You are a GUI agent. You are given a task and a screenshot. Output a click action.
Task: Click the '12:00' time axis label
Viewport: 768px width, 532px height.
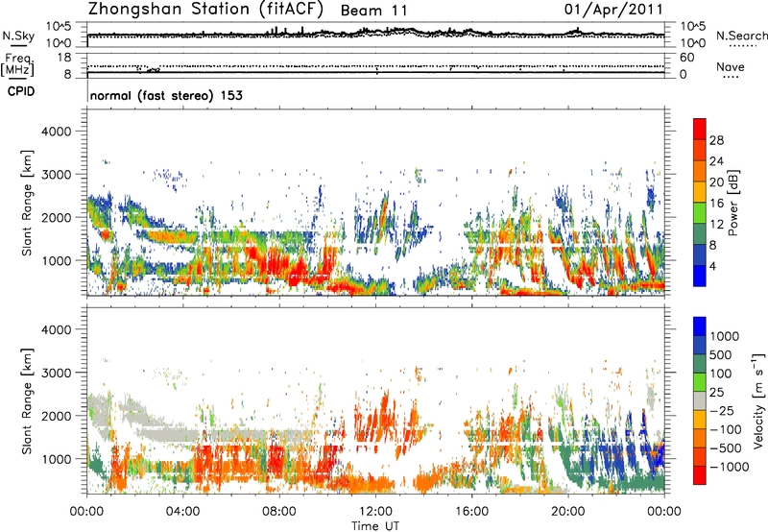click(x=375, y=512)
